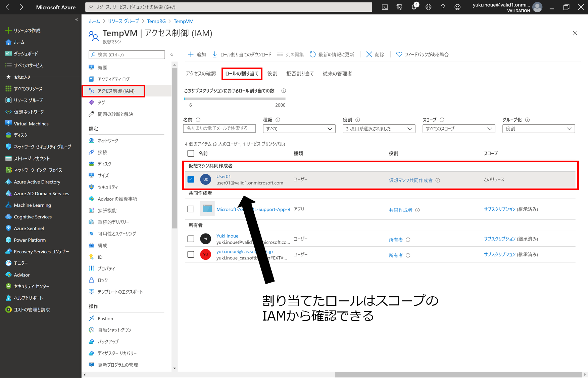The height and width of the screenshot is (378, 588).
Task: Open the user account avatar
Action: tap(537, 7)
